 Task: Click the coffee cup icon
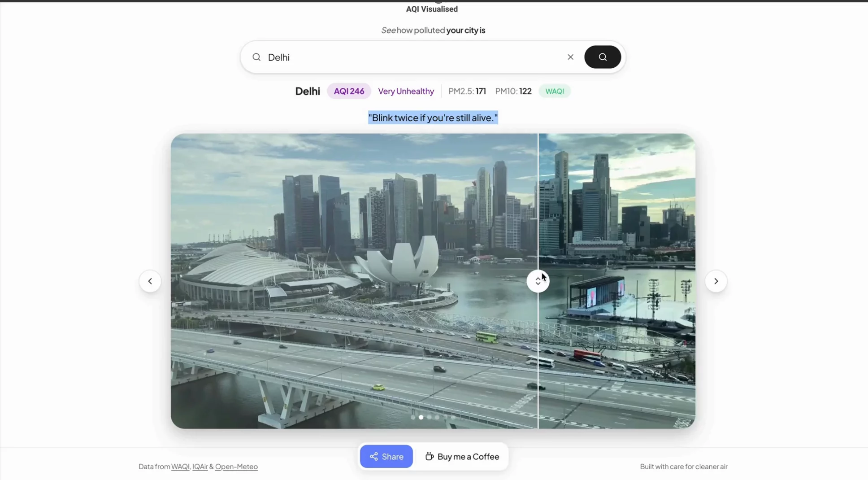point(429,457)
